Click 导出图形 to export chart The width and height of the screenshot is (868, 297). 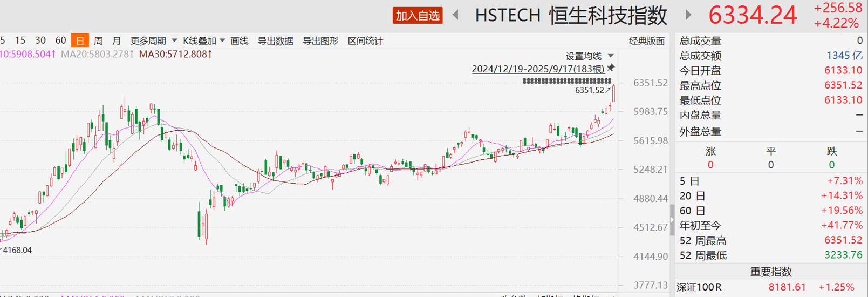point(320,41)
